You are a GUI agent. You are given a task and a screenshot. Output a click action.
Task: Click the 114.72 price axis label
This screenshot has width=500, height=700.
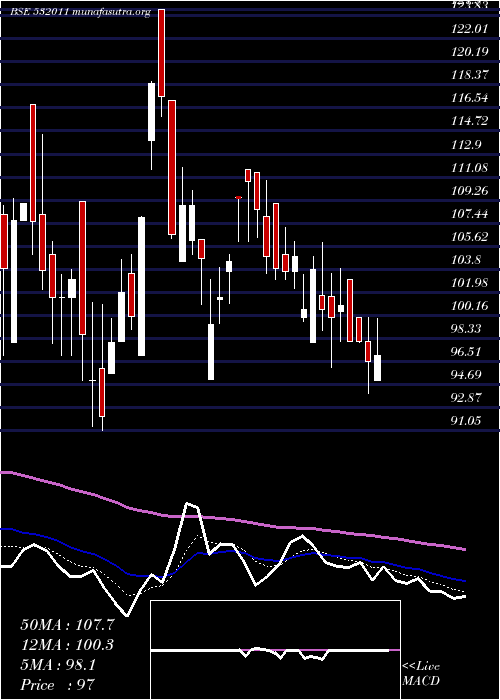click(x=470, y=121)
